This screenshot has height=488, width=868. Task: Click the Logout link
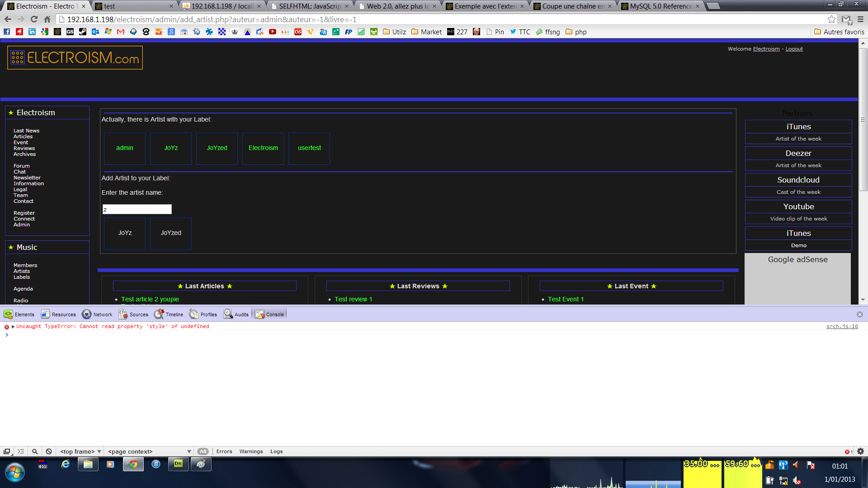tap(794, 49)
